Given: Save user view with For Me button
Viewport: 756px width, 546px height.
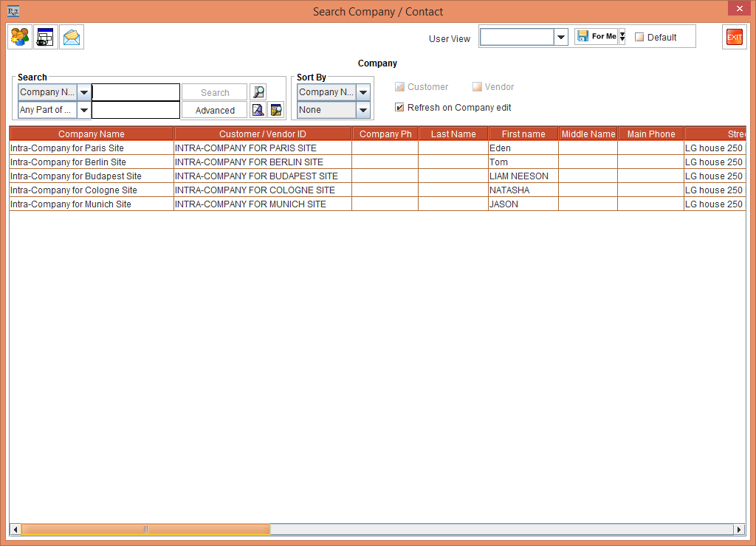Looking at the screenshot, I should (x=596, y=36).
